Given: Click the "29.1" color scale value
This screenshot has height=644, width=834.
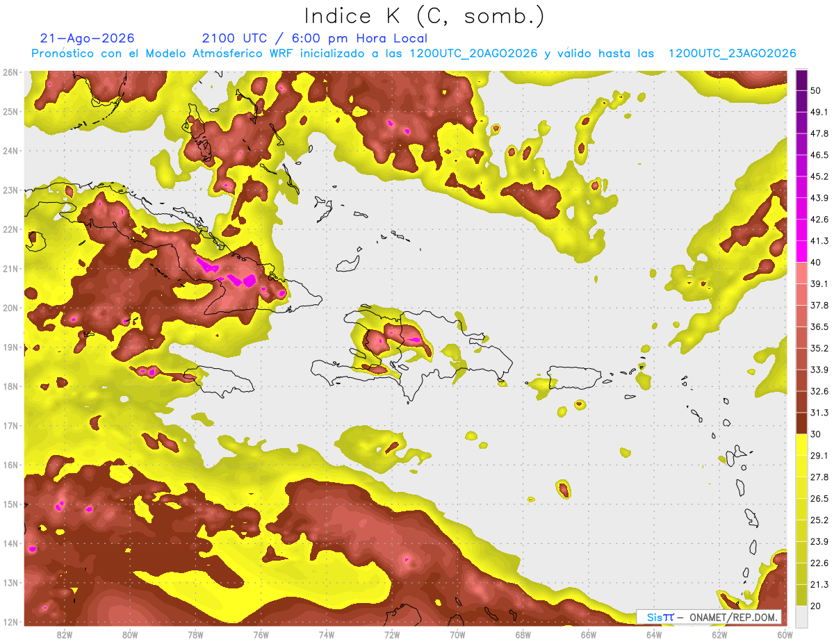Looking at the screenshot, I should 819,456.
